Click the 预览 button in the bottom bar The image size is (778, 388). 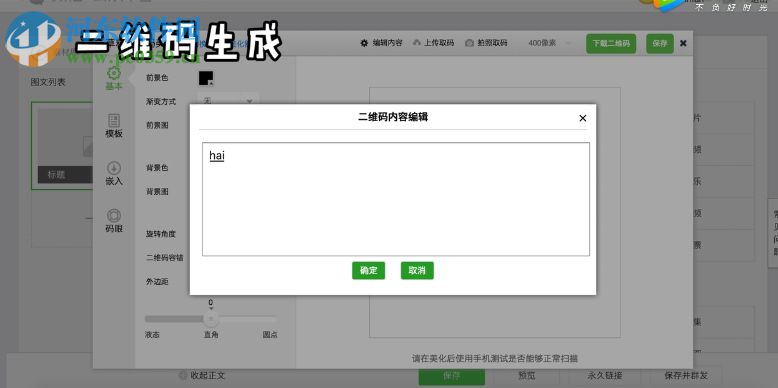pyautogui.click(x=526, y=376)
